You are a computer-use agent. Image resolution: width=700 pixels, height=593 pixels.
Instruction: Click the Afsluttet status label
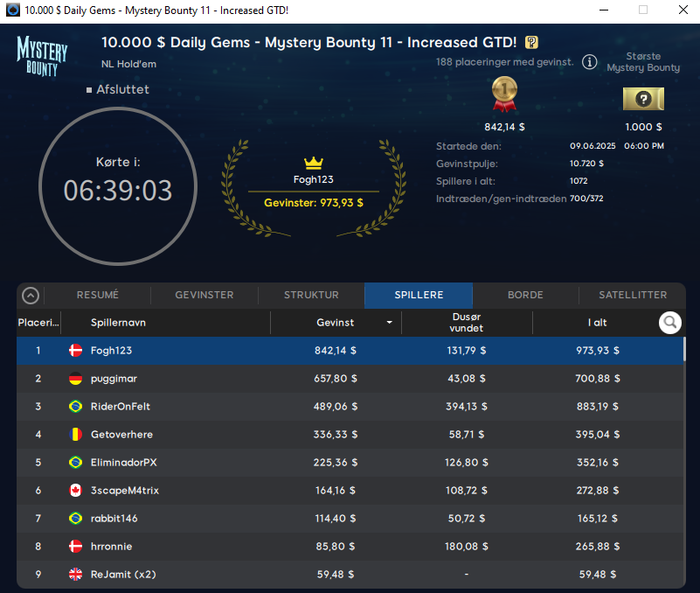click(x=122, y=89)
